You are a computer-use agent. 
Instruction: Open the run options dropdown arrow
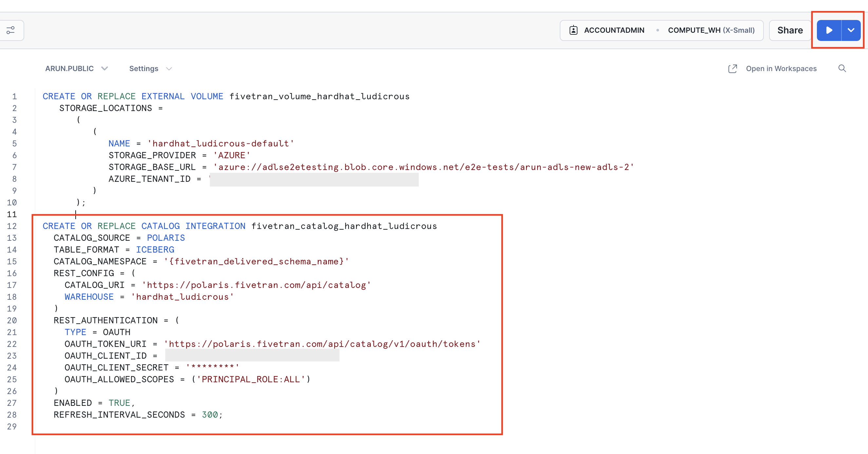coord(851,30)
